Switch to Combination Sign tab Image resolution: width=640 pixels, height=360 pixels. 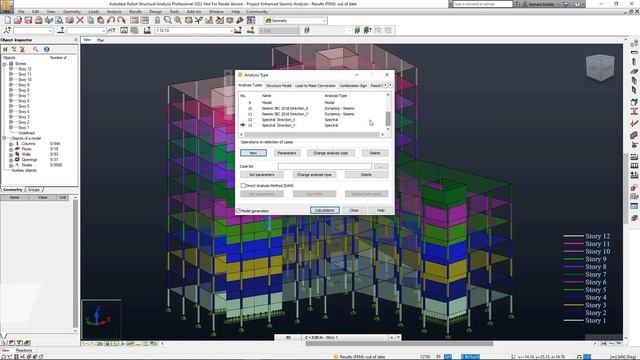pos(353,86)
